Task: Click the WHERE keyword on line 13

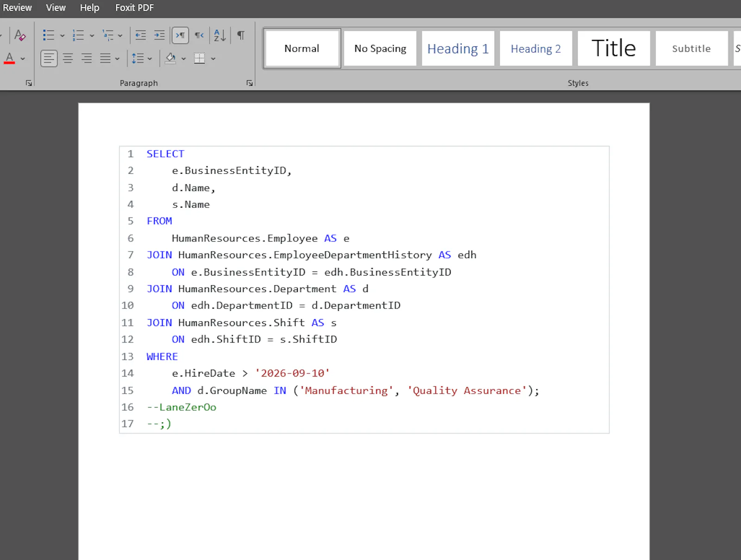Action: (162, 357)
